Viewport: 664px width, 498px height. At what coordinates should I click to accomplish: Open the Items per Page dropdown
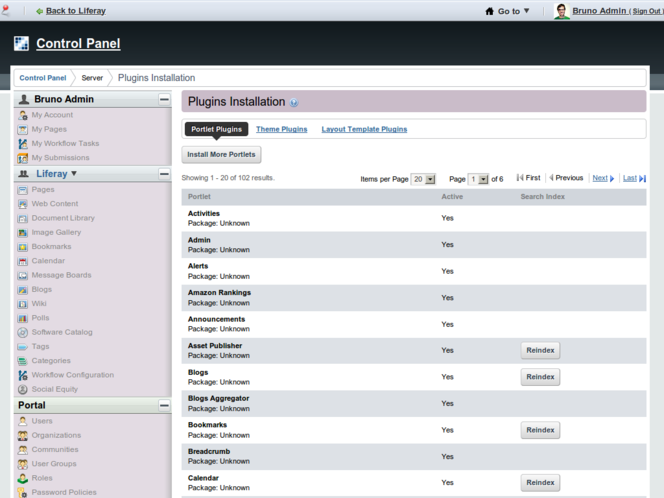(423, 179)
